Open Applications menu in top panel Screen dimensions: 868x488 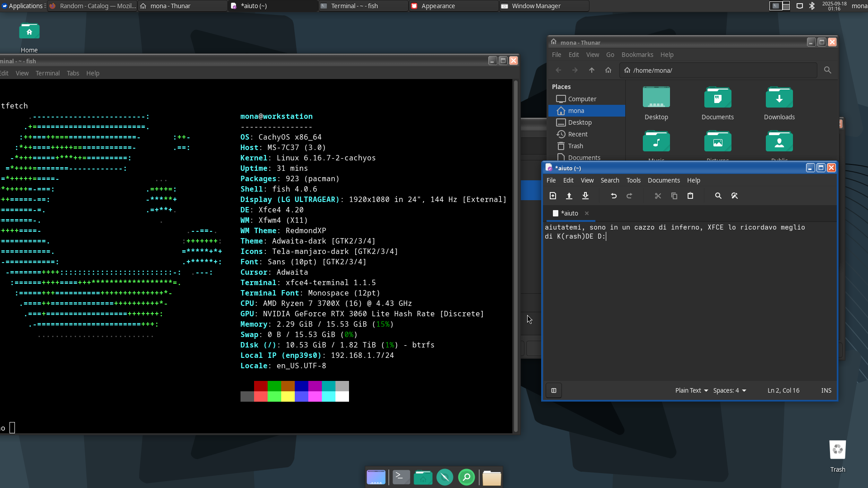pos(23,6)
